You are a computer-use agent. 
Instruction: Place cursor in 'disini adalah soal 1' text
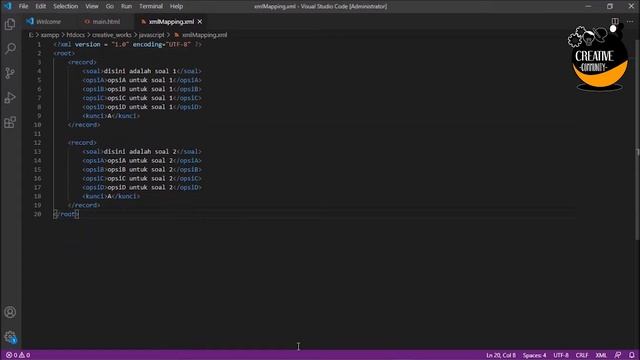pyautogui.click(x=140, y=71)
